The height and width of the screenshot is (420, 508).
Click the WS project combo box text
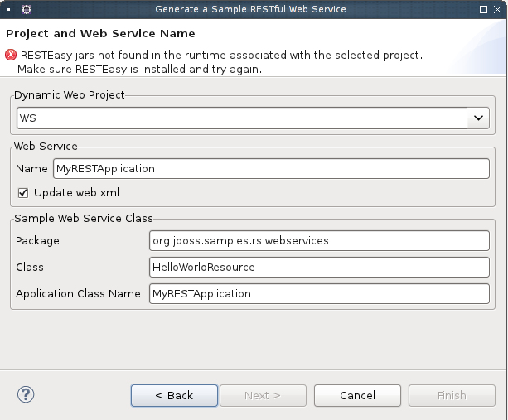[240, 118]
